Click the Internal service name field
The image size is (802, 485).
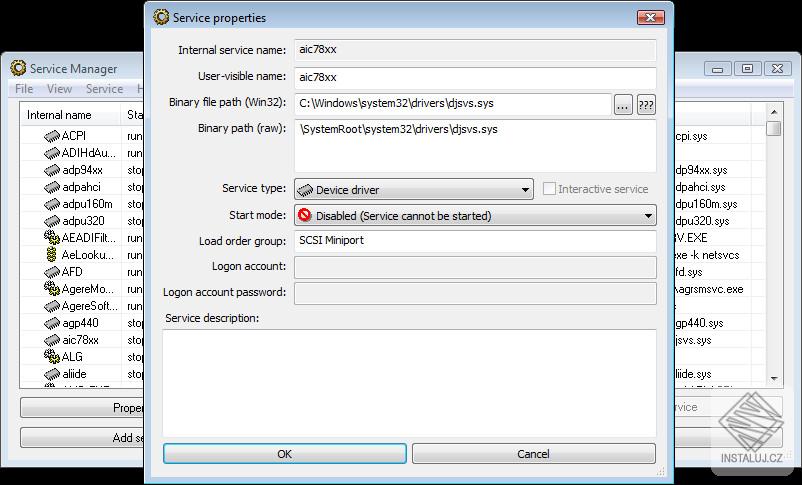point(475,50)
